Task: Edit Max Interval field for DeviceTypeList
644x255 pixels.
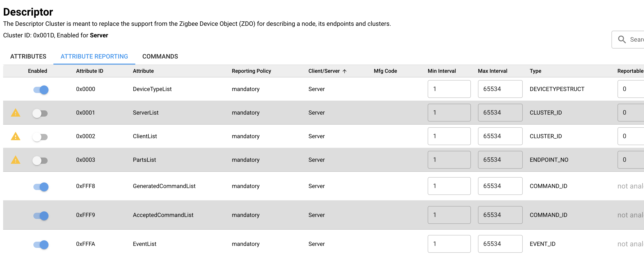Action: point(500,89)
